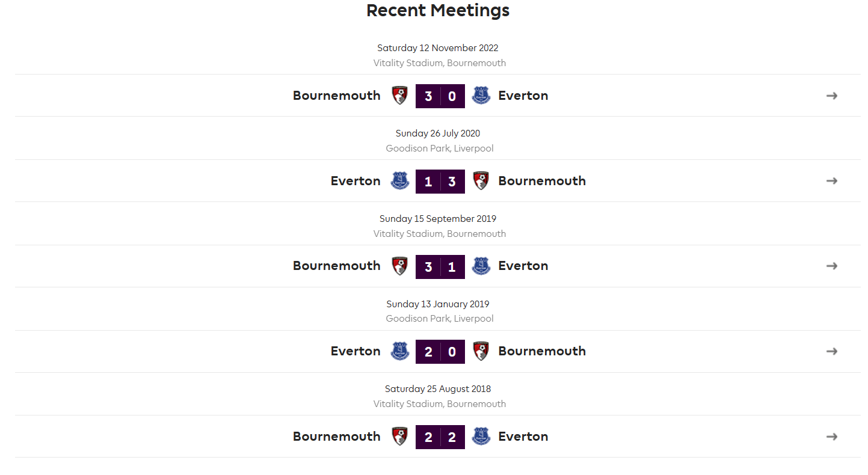This screenshot has width=868, height=475.
Task: Click Everton team name in January 2019 match
Action: tap(356, 351)
